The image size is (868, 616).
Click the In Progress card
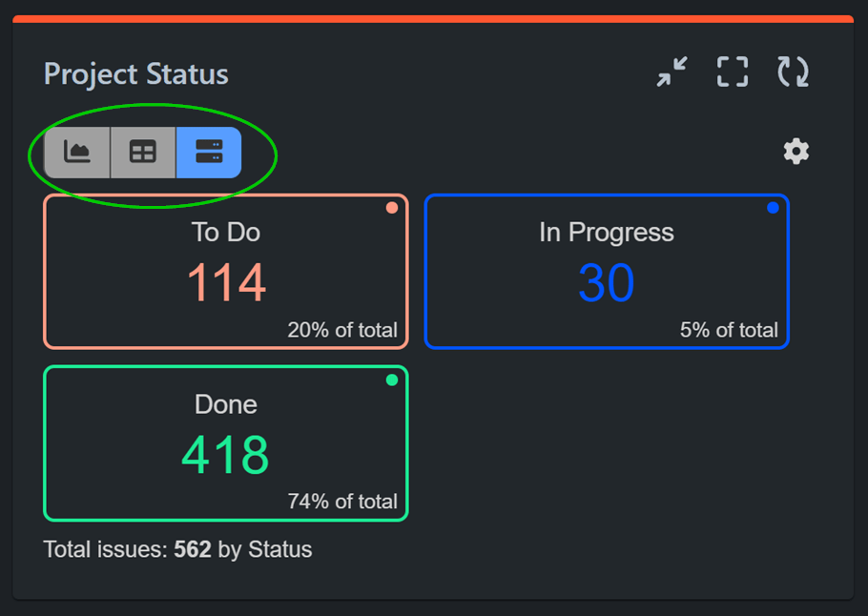click(x=607, y=271)
